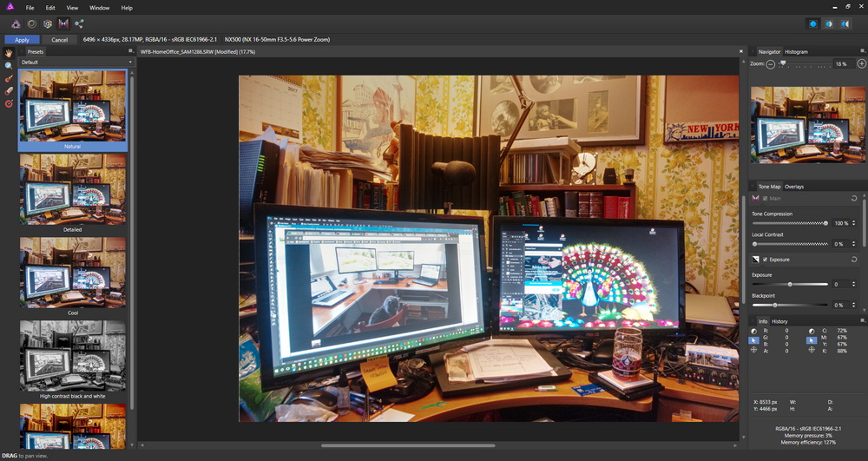Choose the mirror view display mode icon
868x461 pixels.
pos(845,23)
